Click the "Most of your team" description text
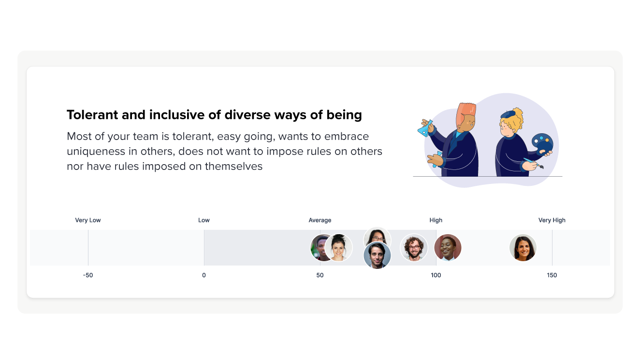 (224, 151)
